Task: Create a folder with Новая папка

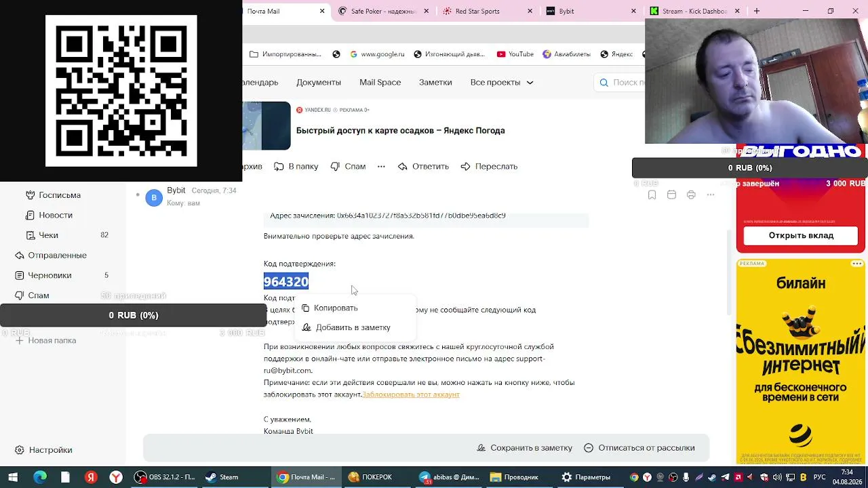Action: point(45,340)
